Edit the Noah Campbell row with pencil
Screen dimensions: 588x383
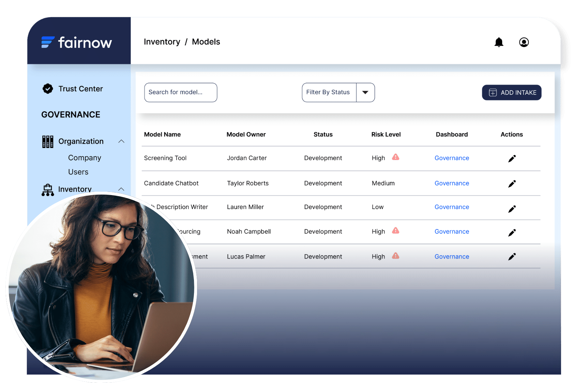coord(512,233)
